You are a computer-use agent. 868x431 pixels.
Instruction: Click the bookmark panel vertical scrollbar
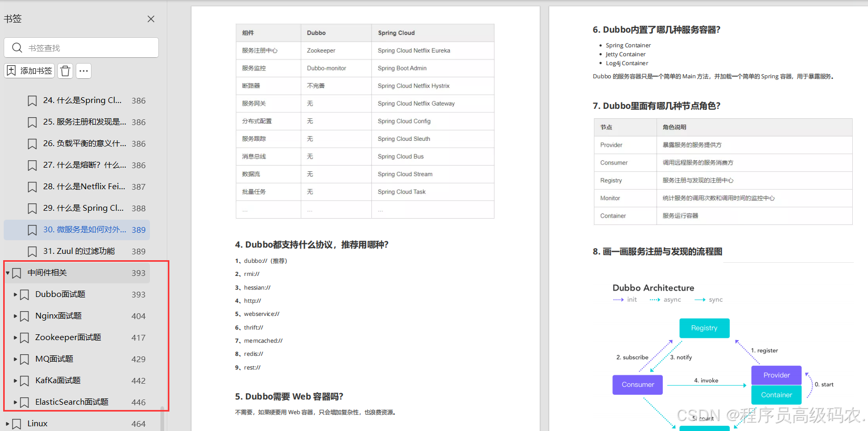(x=162, y=418)
